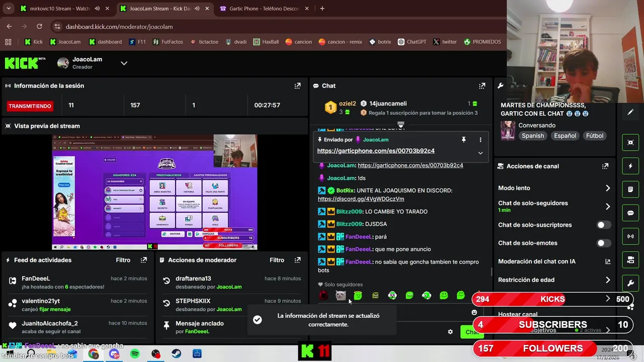Click the stream preview thumbnail
644x362 pixels.
click(x=154, y=192)
